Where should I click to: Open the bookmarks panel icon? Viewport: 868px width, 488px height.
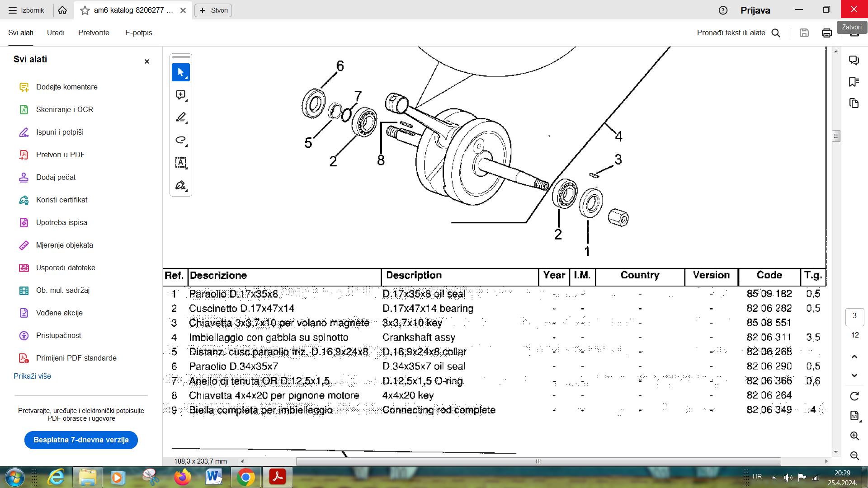click(854, 82)
